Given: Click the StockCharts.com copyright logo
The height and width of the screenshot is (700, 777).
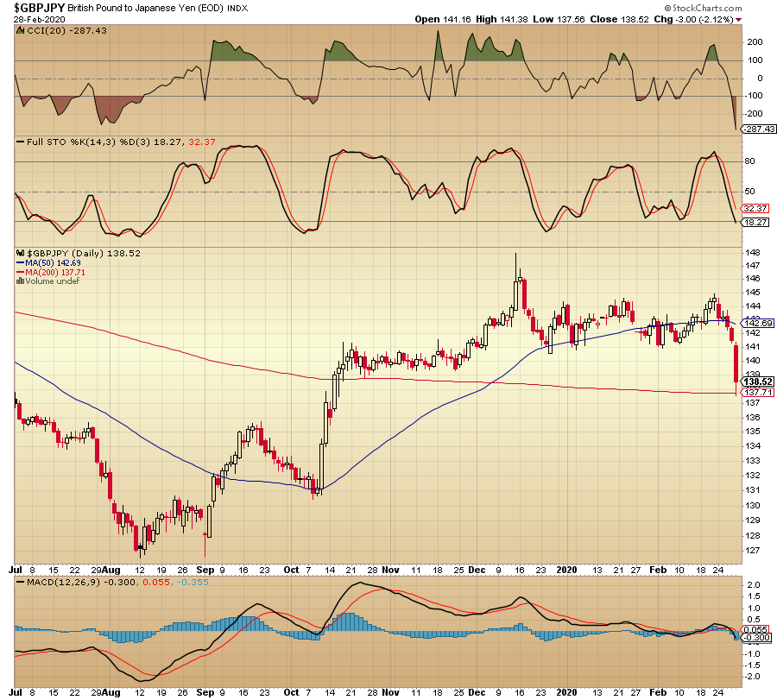Looking at the screenshot, I should pyautogui.click(x=703, y=8).
